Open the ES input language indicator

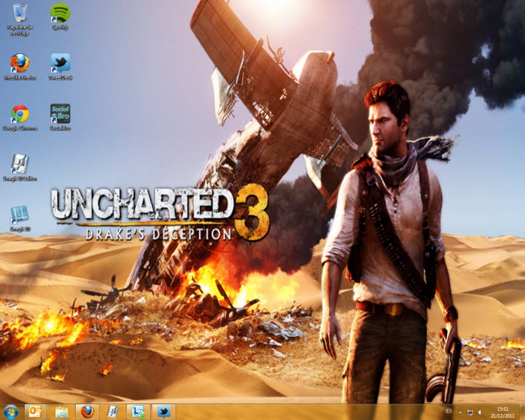(449, 411)
